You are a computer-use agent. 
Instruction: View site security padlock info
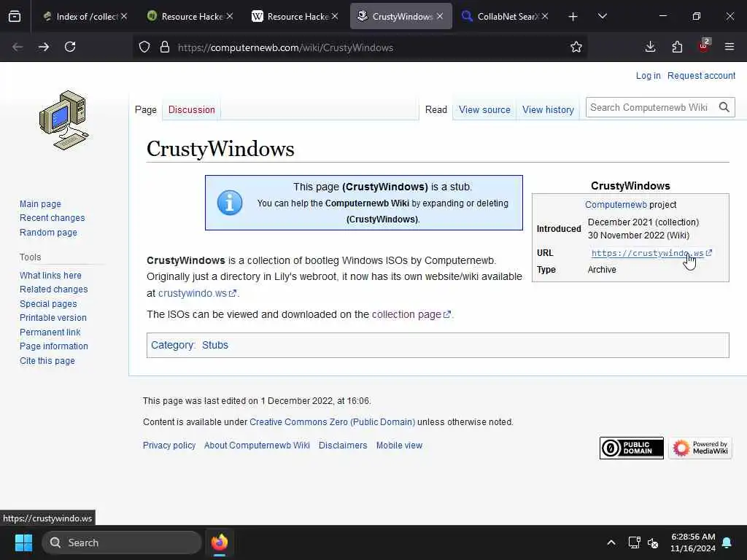[165, 47]
